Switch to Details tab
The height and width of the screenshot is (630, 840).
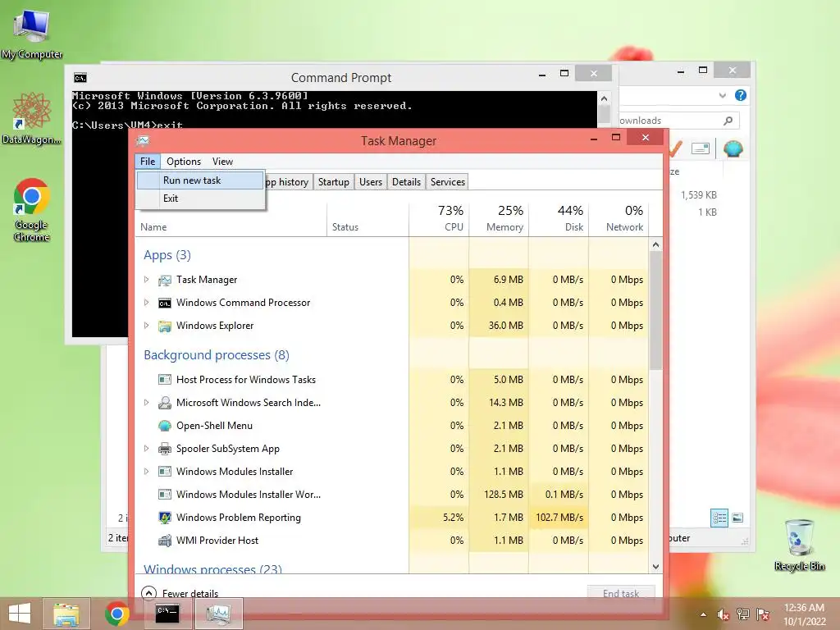point(406,182)
